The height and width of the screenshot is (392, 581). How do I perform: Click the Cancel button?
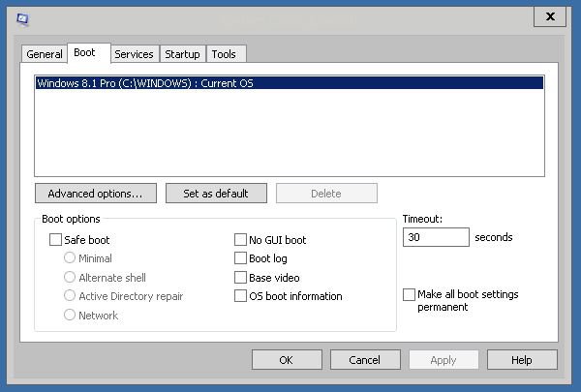(x=365, y=360)
